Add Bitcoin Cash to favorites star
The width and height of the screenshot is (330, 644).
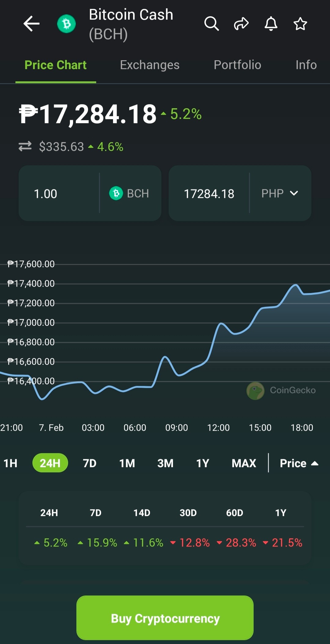click(300, 24)
